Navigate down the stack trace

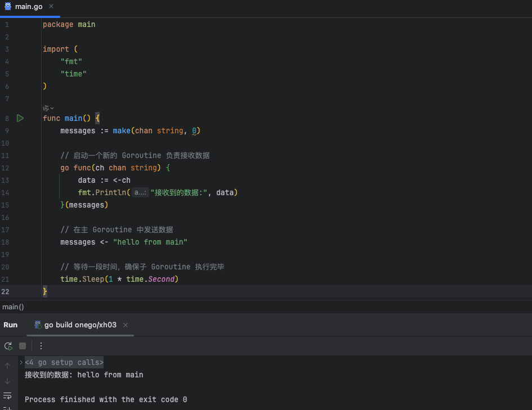(7, 381)
